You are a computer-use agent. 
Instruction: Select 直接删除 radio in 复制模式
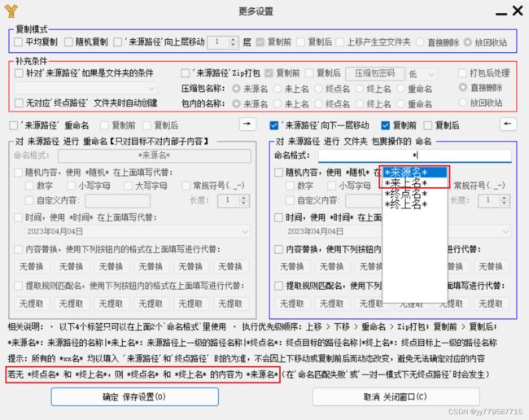[420, 42]
